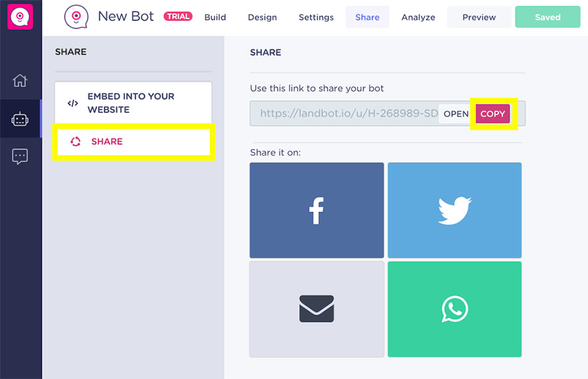Select Embed Into Your Website option

[x=133, y=103]
